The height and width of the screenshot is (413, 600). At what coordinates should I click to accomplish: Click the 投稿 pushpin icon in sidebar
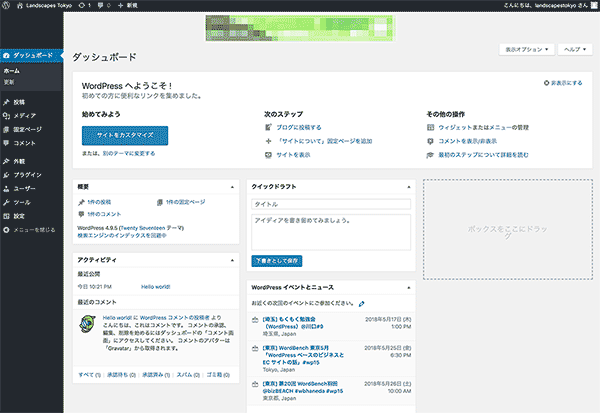pyautogui.click(x=6, y=102)
